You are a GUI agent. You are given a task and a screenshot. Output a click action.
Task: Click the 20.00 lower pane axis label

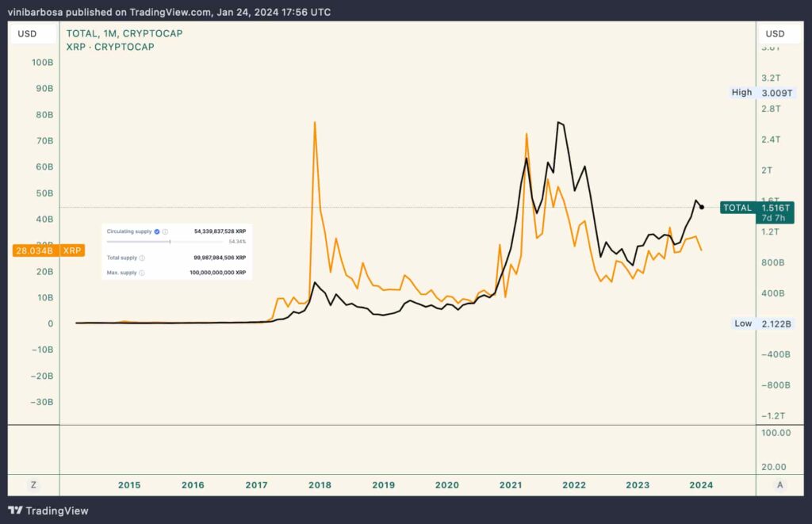[x=774, y=467]
